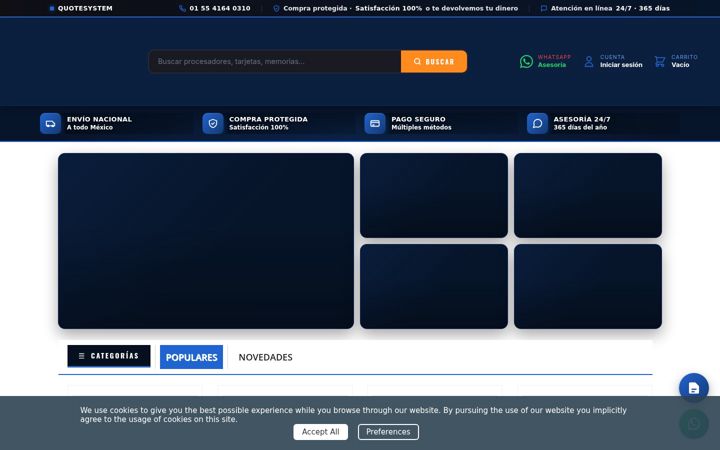Viewport: 720px width, 450px height.
Task: Click the shield check icon for Compra Protegida
Action: tap(213, 124)
